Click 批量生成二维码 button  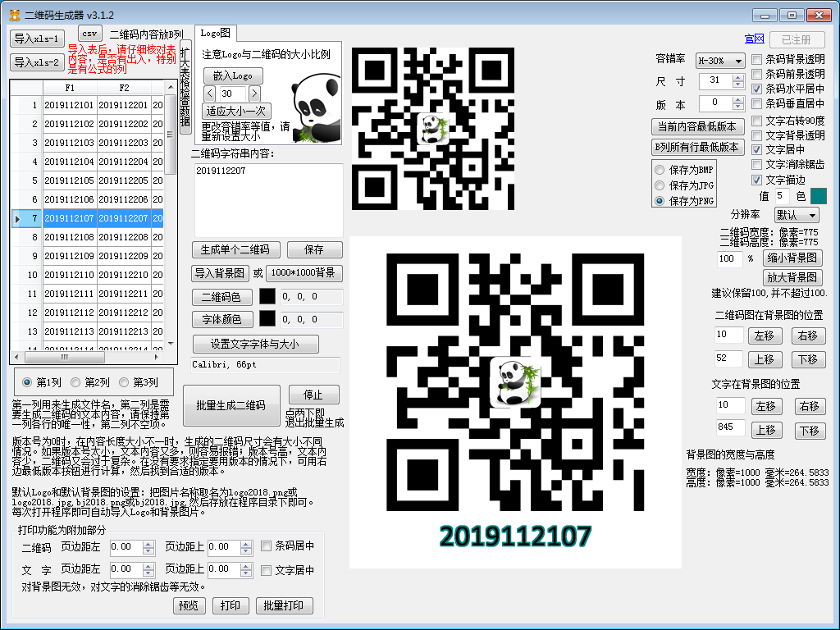coord(231,405)
